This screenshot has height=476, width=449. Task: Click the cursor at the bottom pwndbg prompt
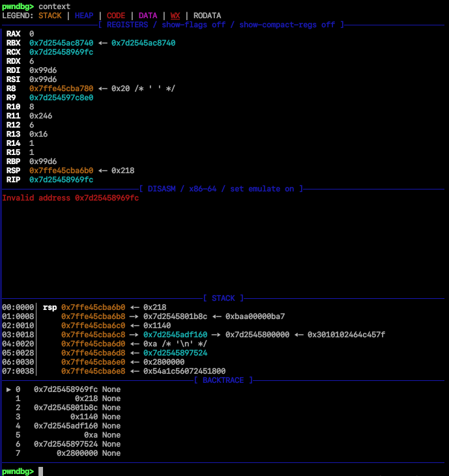[41, 471]
